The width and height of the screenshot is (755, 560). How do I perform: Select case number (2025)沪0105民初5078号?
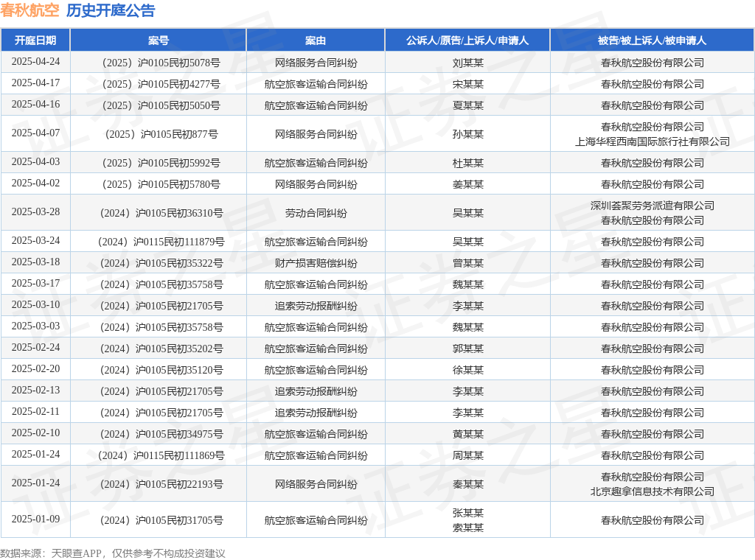159,63
